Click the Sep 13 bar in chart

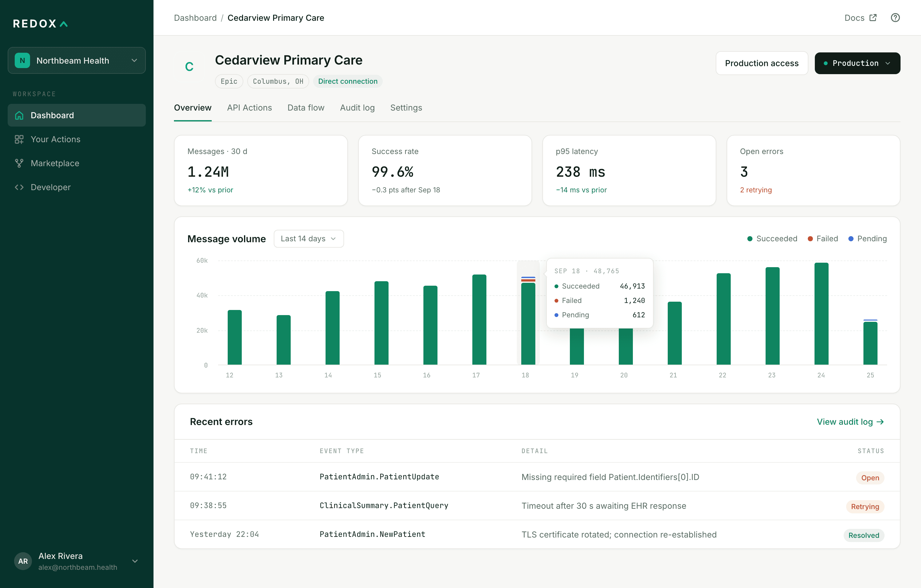283,340
